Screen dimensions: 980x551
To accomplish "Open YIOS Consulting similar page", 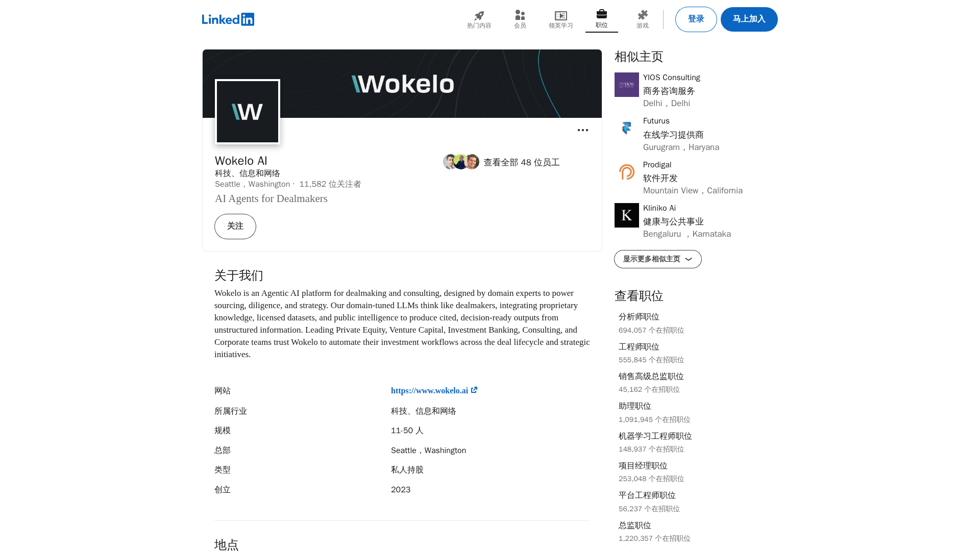I will pyautogui.click(x=671, y=78).
